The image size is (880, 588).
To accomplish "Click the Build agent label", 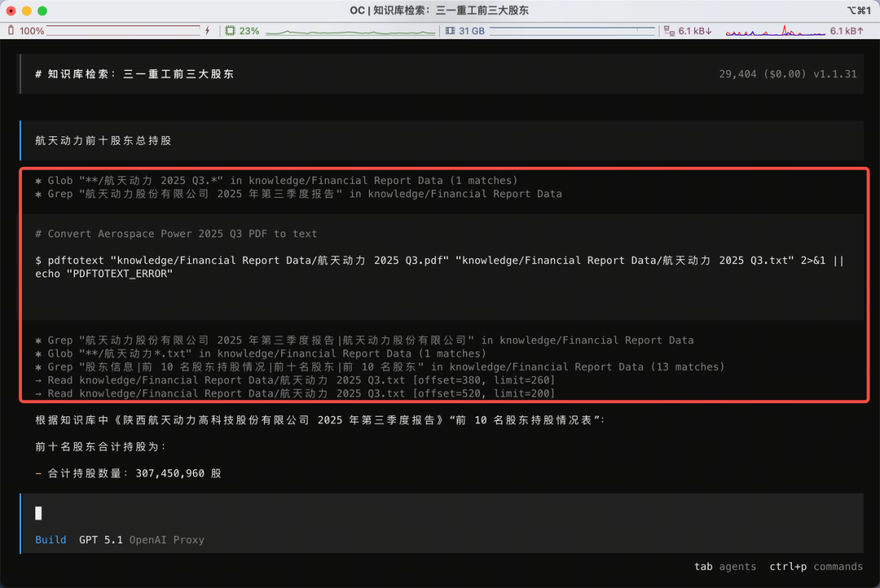I will (51, 540).
